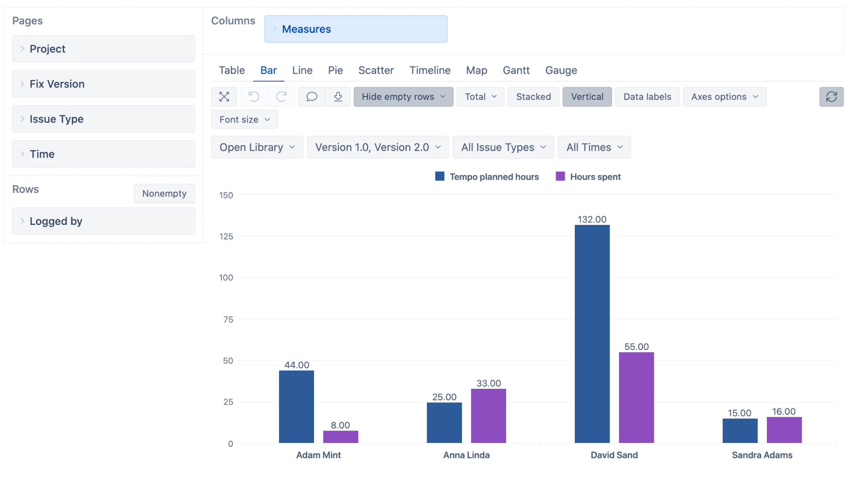Redo the reverted change
The image size is (853, 504).
(x=281, y=96)
